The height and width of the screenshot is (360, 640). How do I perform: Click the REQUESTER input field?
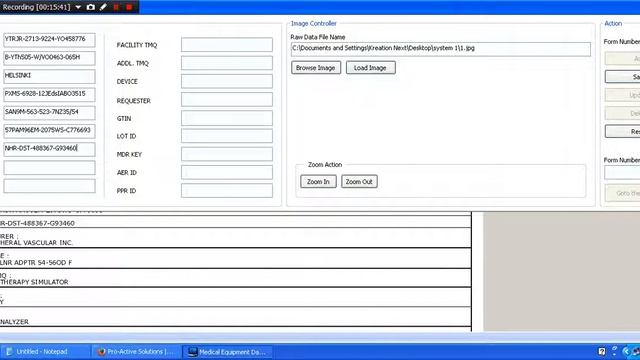[227, 100]
